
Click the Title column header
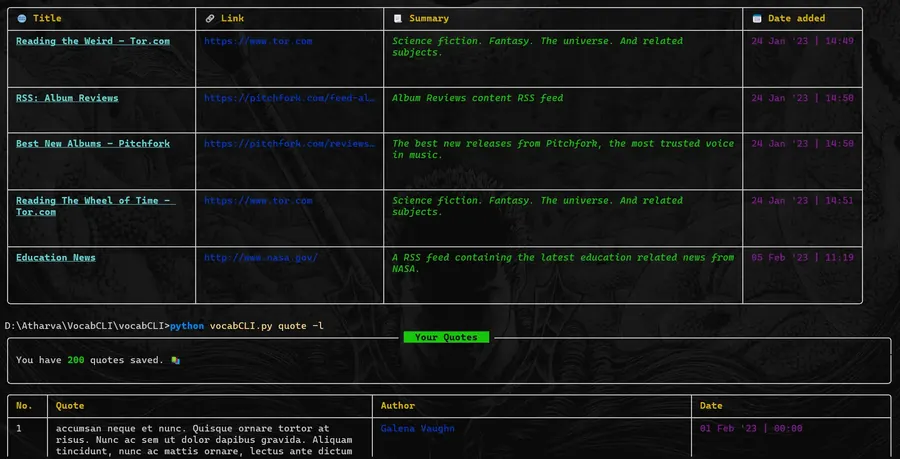point(47,18)
